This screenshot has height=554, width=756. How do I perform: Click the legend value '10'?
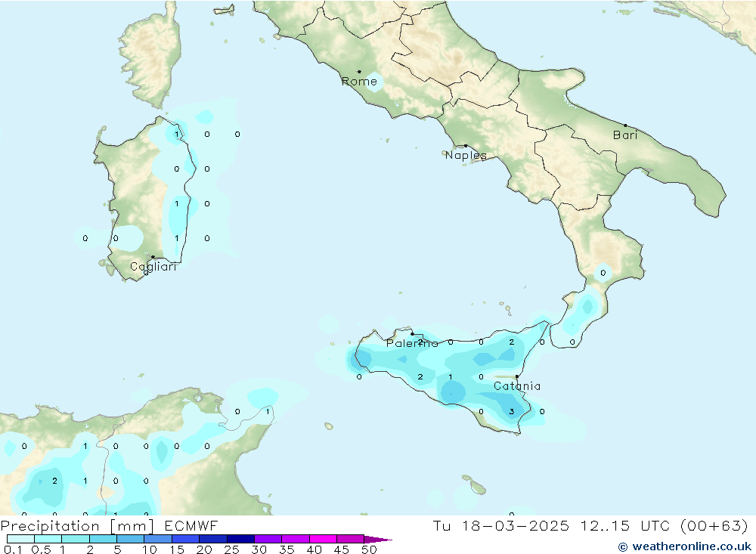tap(150, 549)
